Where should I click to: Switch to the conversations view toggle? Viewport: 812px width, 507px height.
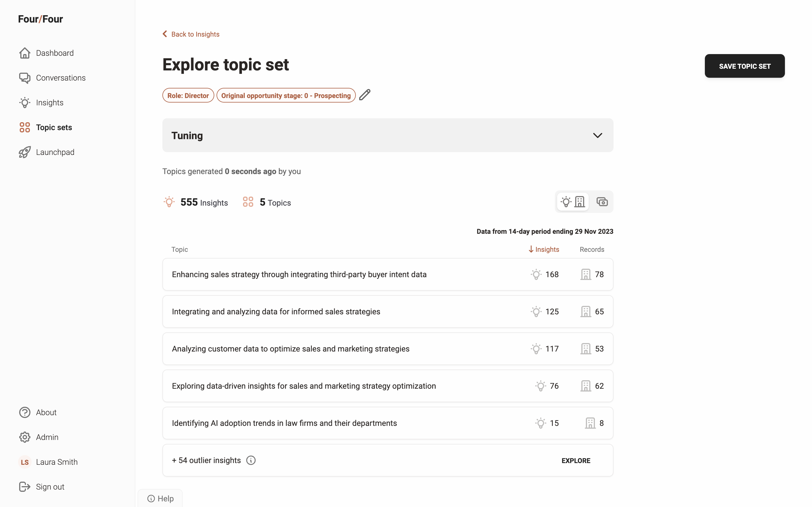point(602,202)
